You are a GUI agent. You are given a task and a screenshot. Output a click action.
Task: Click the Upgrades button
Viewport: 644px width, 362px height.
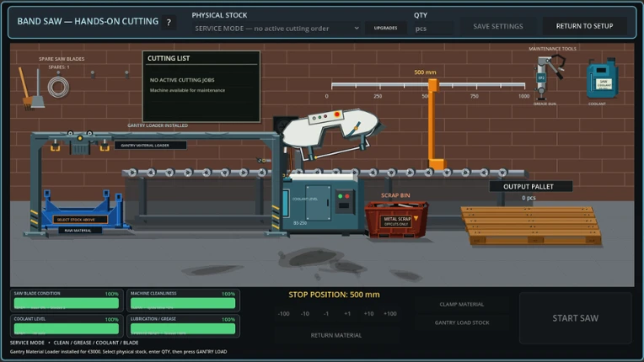pos(386,28)
